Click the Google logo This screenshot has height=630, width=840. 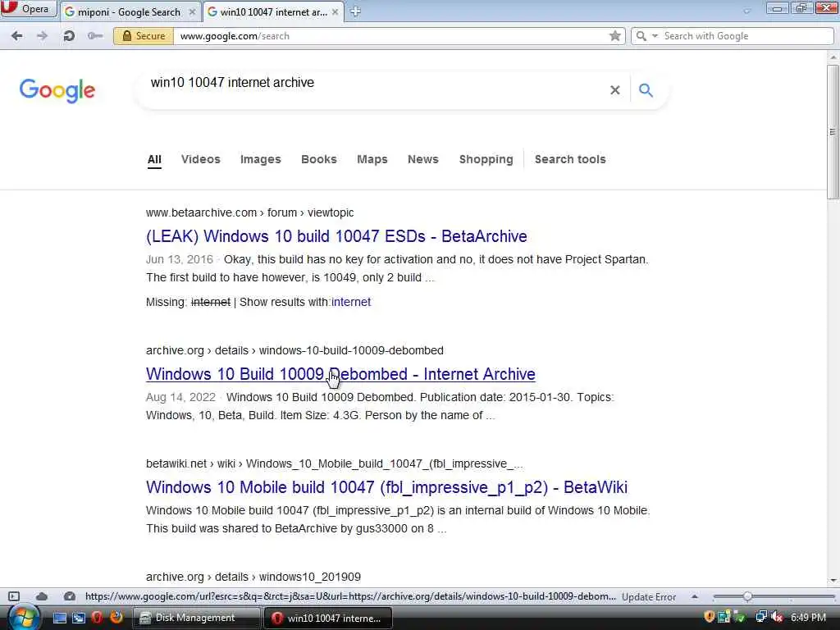pyautogui.click(x=57, y=90)
